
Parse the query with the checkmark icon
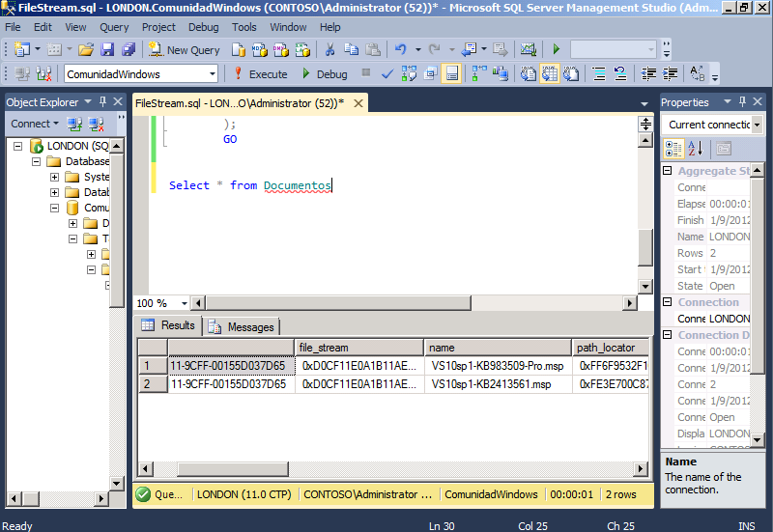[387, 74]
